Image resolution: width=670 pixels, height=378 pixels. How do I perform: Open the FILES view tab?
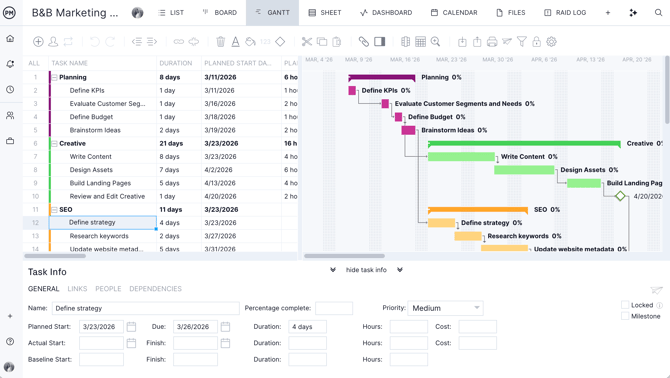click(511, 12)
